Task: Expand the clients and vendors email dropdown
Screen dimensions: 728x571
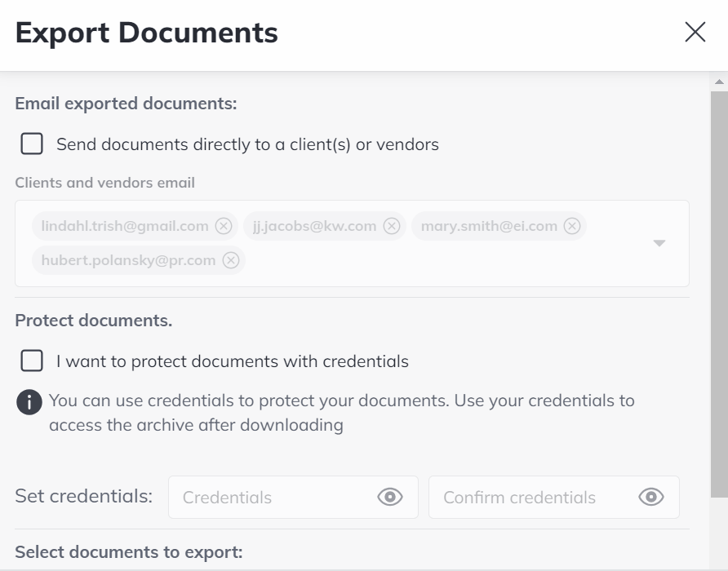Action: 659,243
